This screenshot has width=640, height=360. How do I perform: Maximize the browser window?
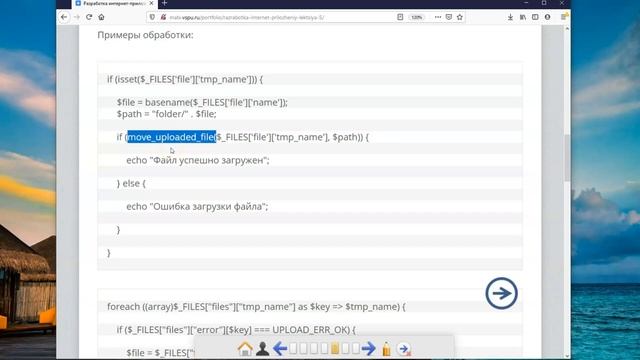544,3
